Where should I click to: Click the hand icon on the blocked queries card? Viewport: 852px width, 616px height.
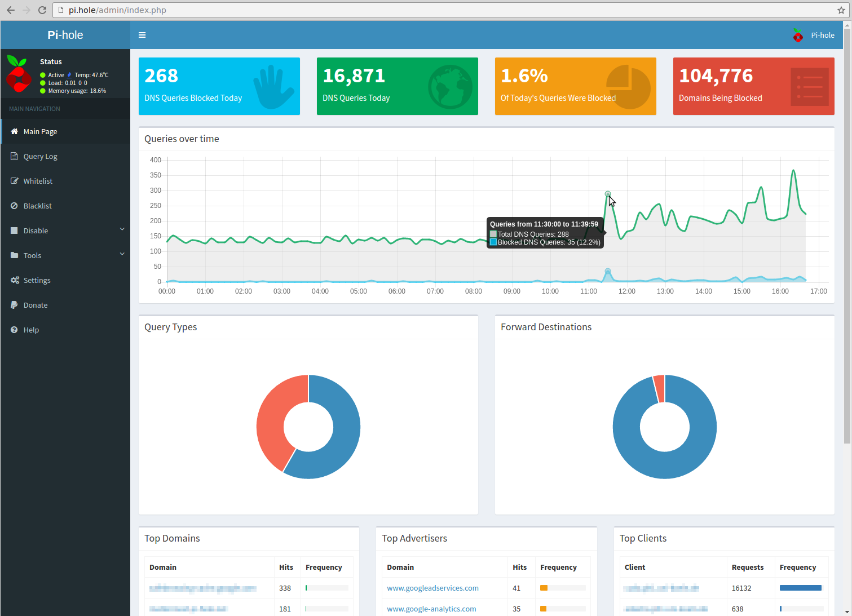pyautogui.click(x=273, y=87)
